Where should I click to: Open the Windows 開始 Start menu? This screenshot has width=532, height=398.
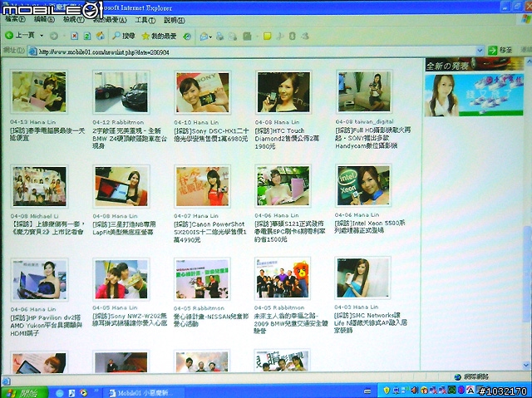click(23, 392)
